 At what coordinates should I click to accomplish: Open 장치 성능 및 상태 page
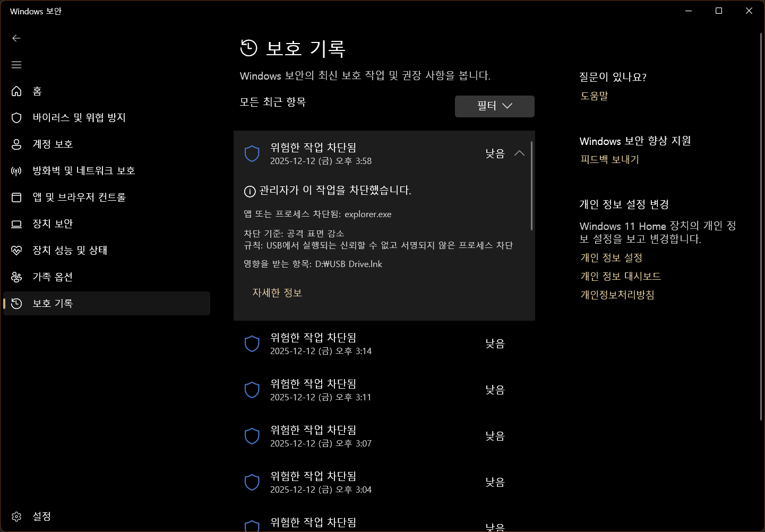point(107,251)
